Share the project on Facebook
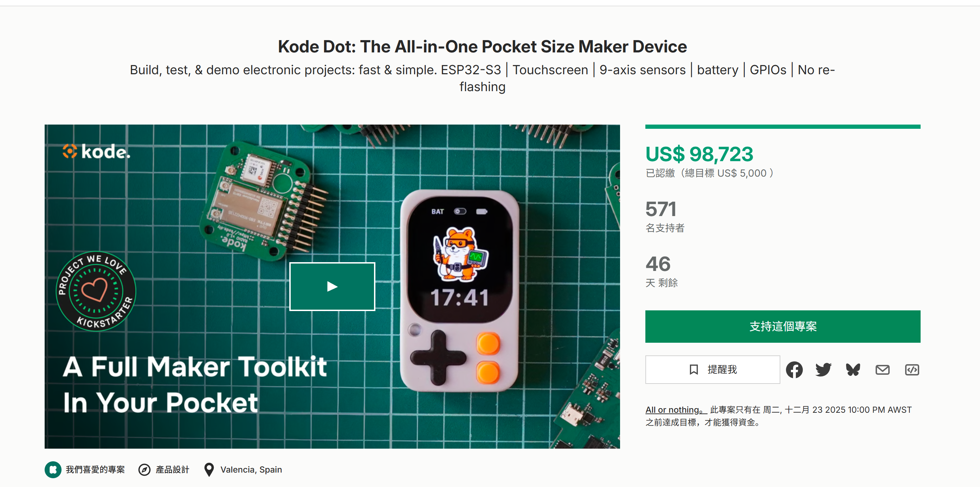This screenshot has height=487, width=980. [x=794, y=370]
